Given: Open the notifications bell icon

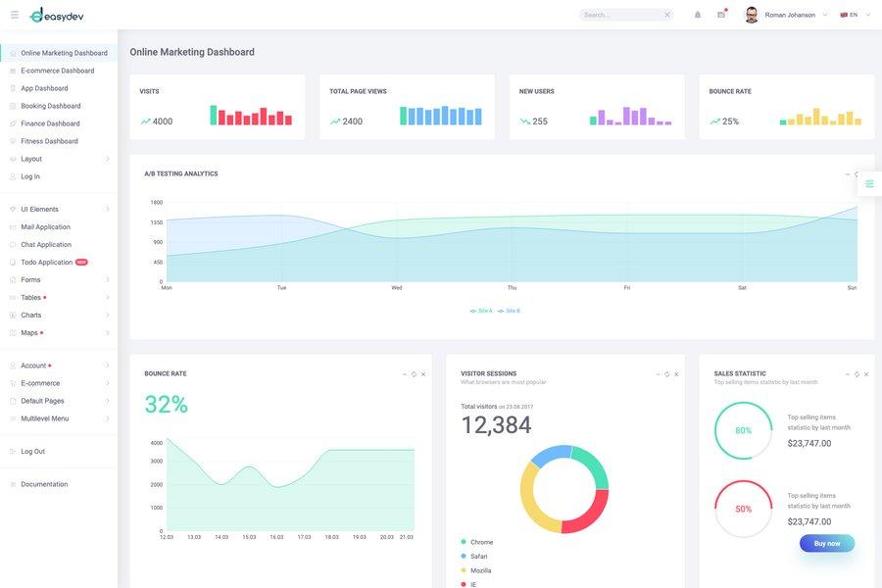Looking at the screenshot, I should click(695, 13).
